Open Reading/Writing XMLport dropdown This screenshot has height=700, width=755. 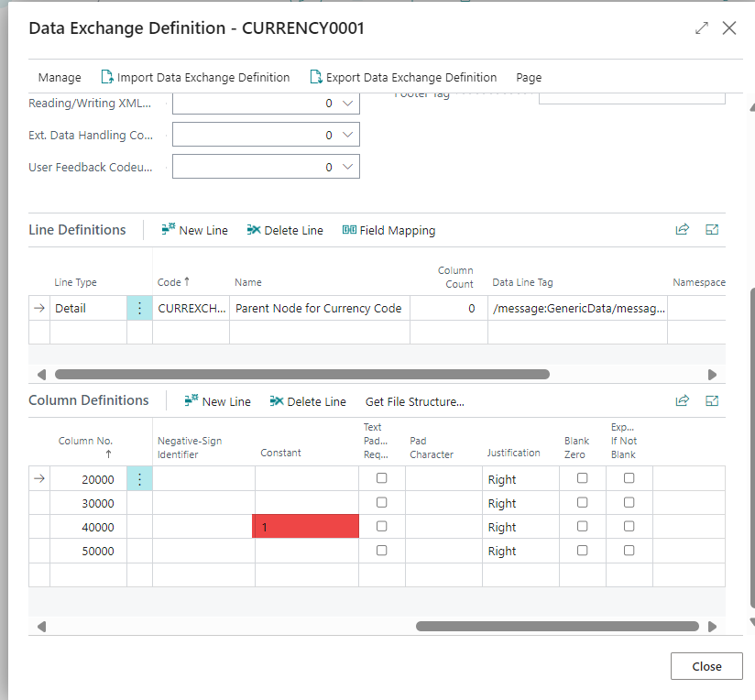tap(347, 103)
